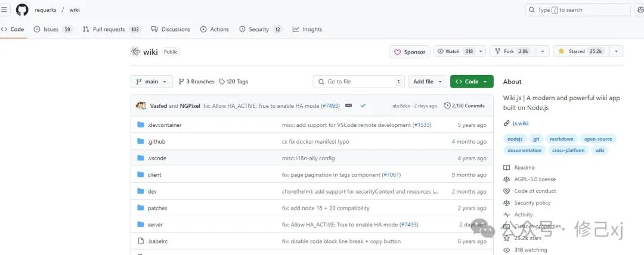Screen dimensions: 644x255
Task: Open the add node 18 + 20 compatibility commit
Action: [326, 208]
